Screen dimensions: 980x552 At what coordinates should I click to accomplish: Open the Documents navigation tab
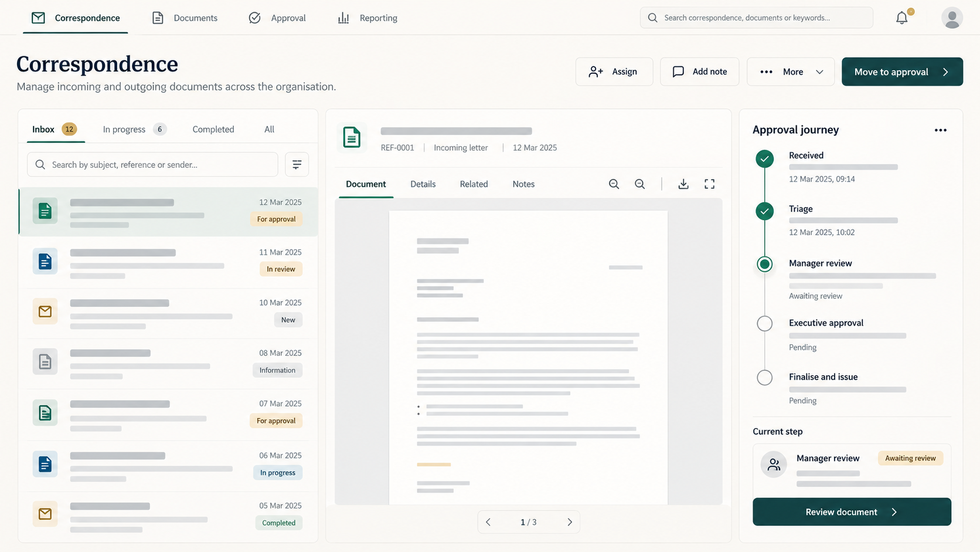tap(185, 18)
